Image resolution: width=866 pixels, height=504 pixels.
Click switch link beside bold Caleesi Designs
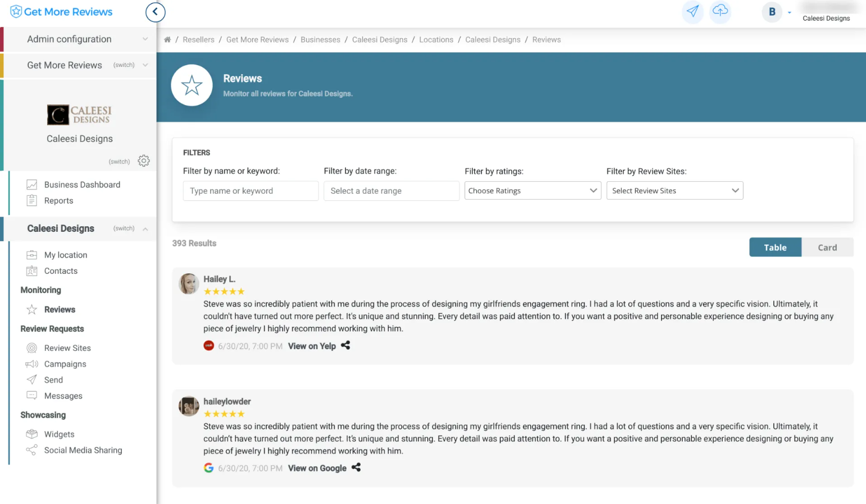point(124,228)
